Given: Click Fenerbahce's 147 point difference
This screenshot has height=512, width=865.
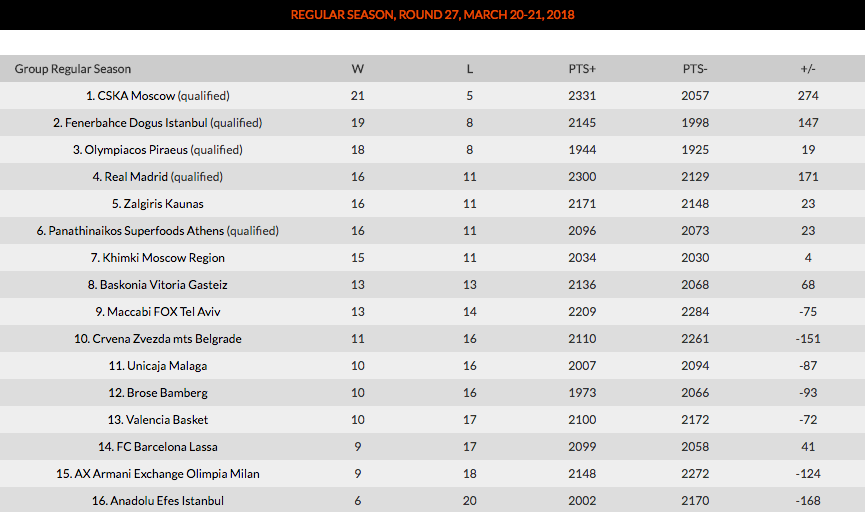Looking at the screenshot, I should (x=808, y=123).
